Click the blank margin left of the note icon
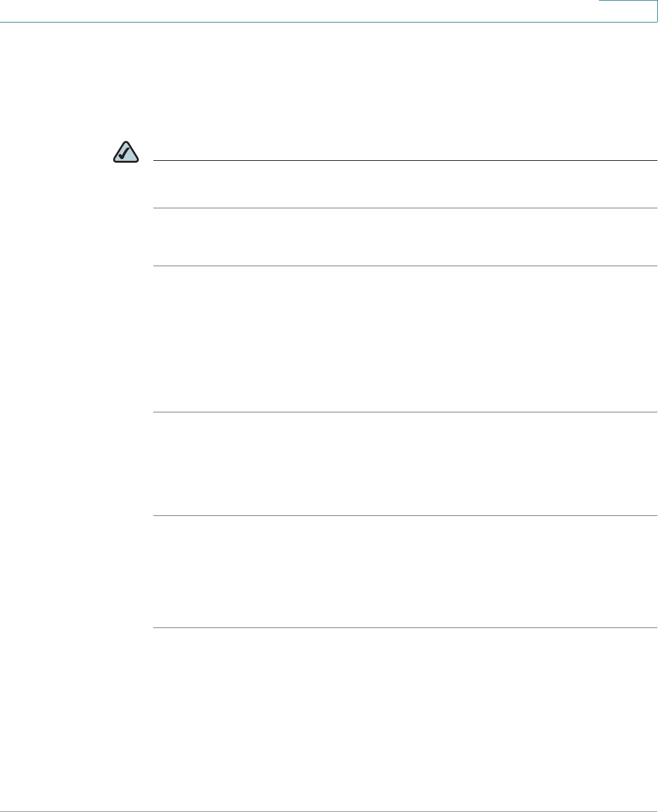The width and height of the screenshot is (658, 812). tap(55, 152)
